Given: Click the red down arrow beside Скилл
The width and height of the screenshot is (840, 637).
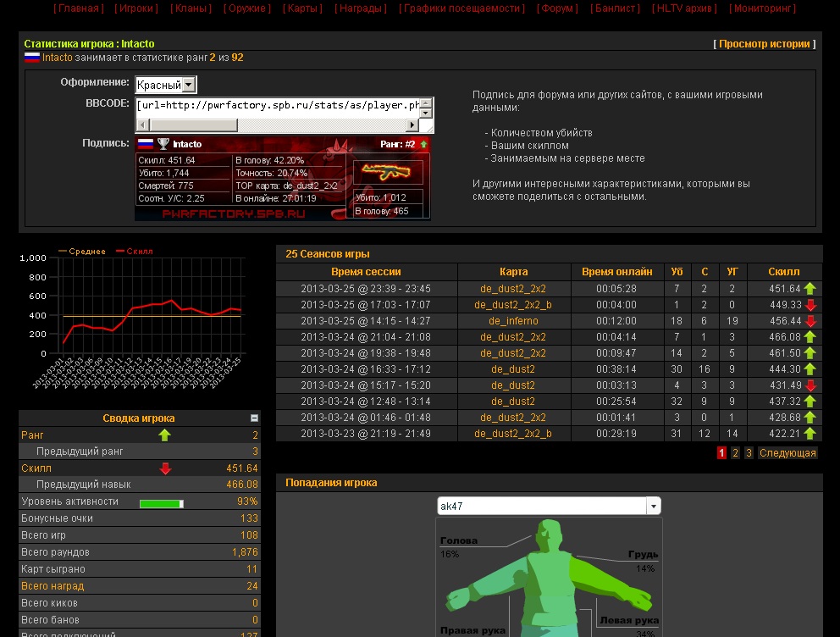Looking at the screenshot, I should coord(165,468).
